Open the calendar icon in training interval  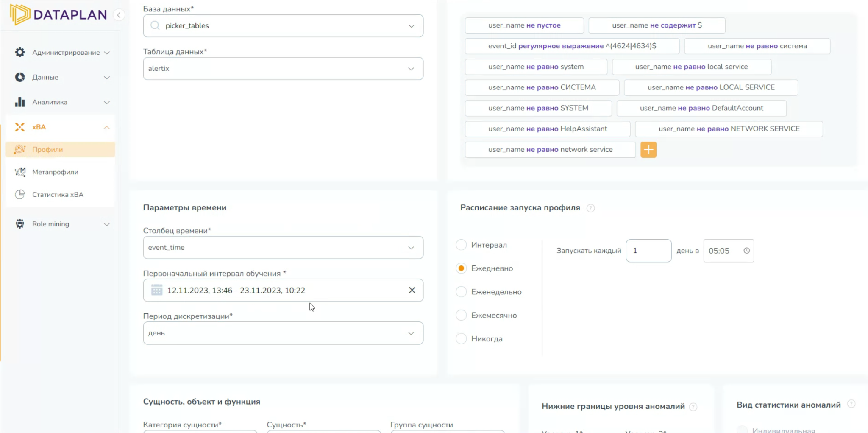[157, 290]
